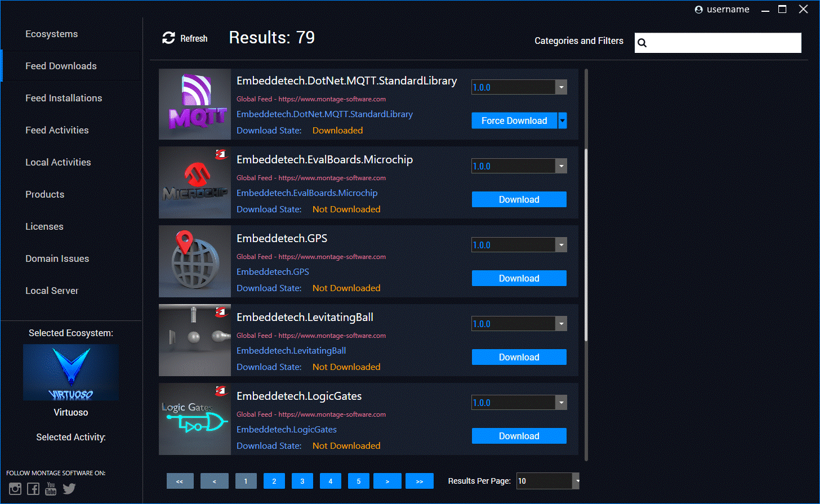Click the Embeddetech.LevitatingBall title heading
This screenshot has width=820, height=504.
[305, 317]
